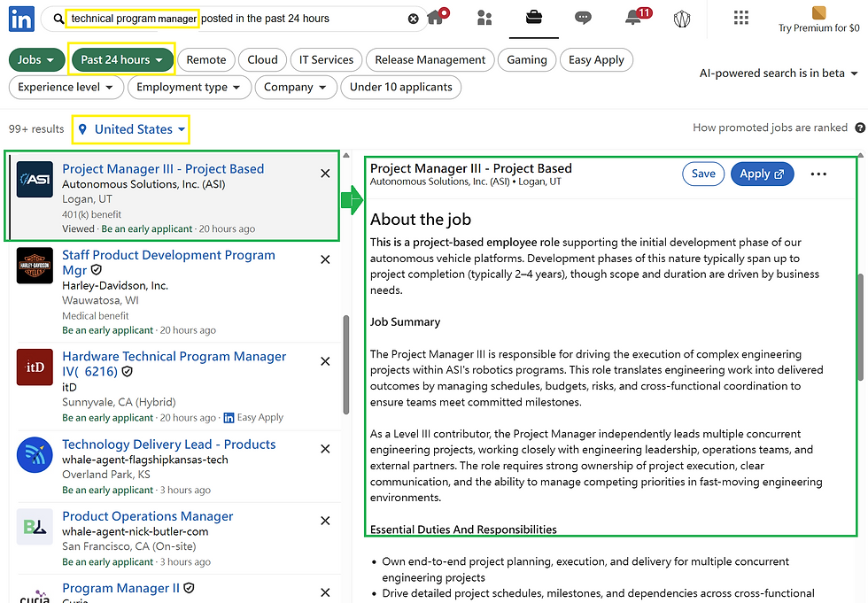Toggle the Release Management filter pill
Screen dimensions: 868x603
tap(430, 59)
